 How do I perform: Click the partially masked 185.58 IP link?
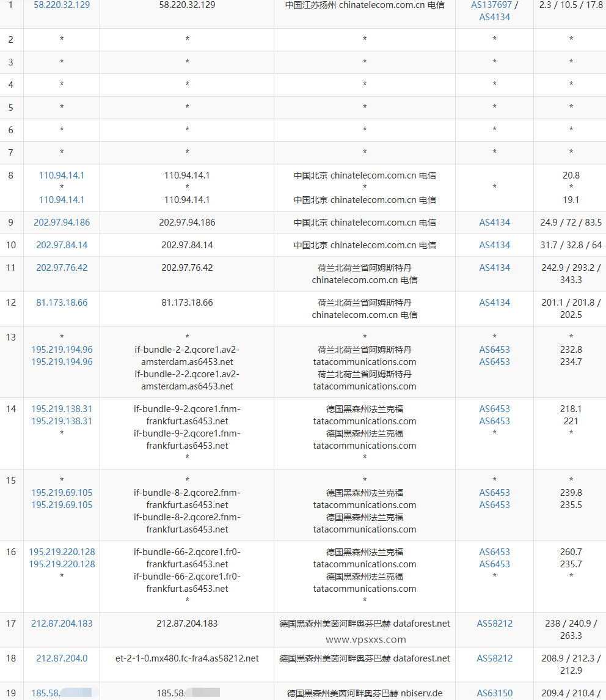(x=62, y=693)
